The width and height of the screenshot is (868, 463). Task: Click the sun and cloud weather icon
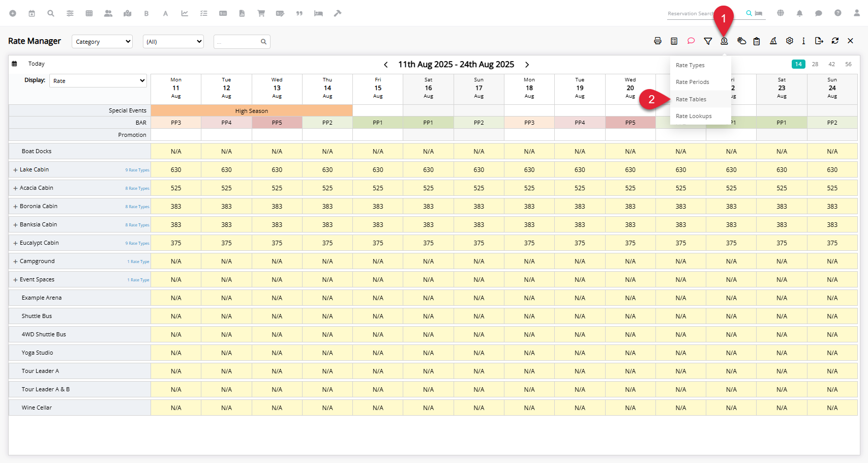[741, 41]
